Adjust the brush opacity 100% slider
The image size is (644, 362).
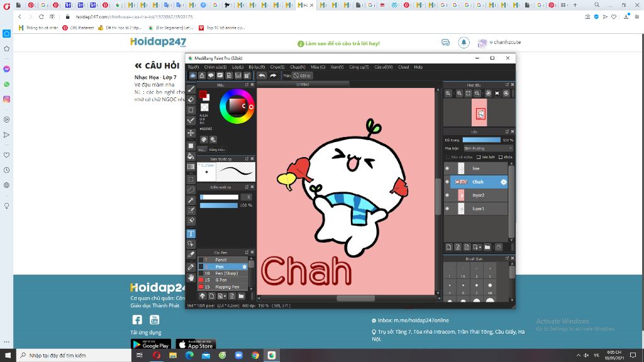(x=218, y=206)
